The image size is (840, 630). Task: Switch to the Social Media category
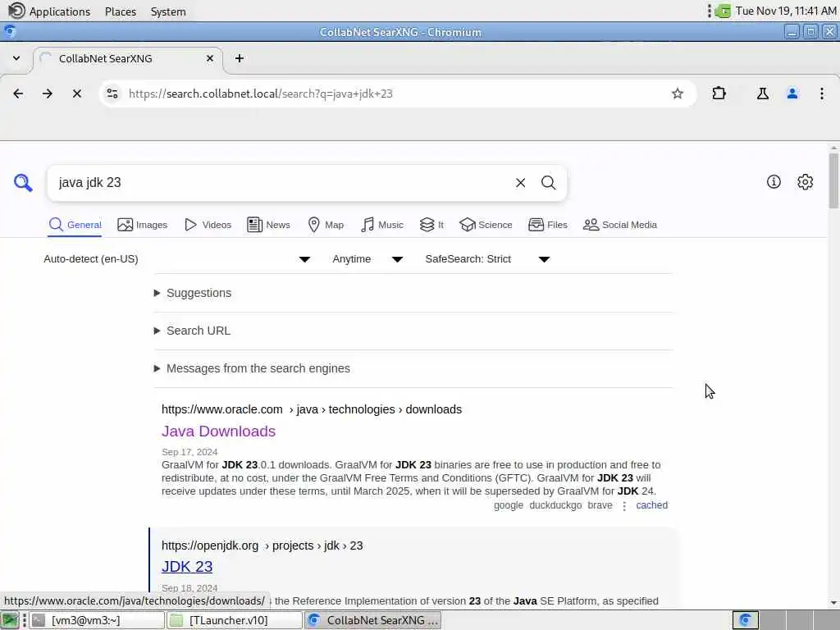620,225
